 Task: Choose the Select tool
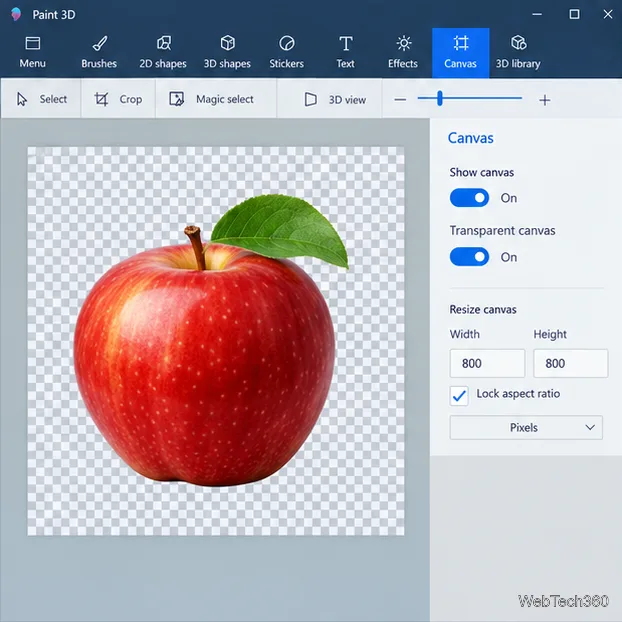pyautogui.click(x=41, y=99)
